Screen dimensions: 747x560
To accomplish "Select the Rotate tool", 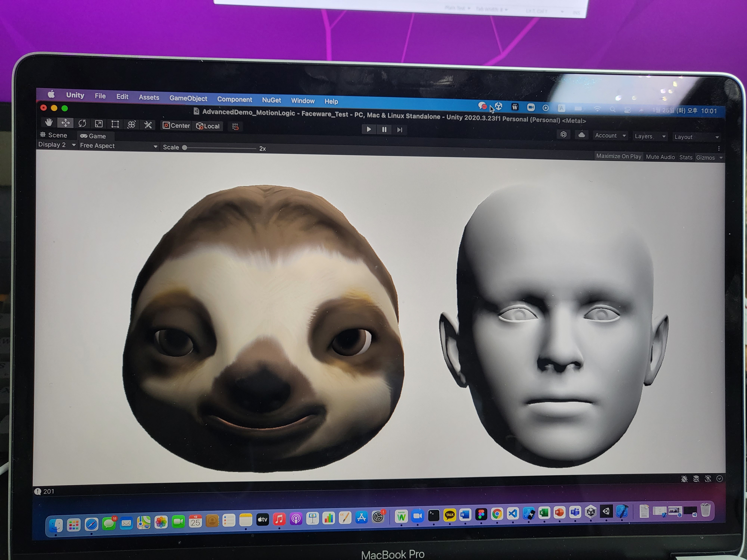I will click(82, 124).
